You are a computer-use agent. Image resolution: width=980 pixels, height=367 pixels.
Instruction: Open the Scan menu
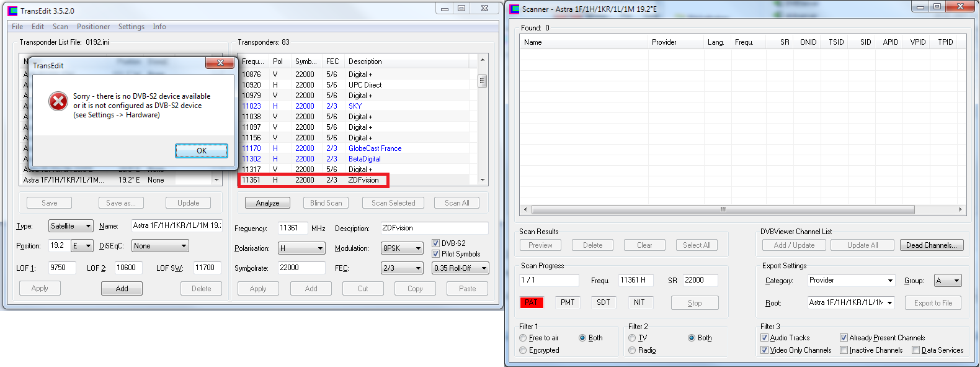pyautogui.click(x=60, y=27)
